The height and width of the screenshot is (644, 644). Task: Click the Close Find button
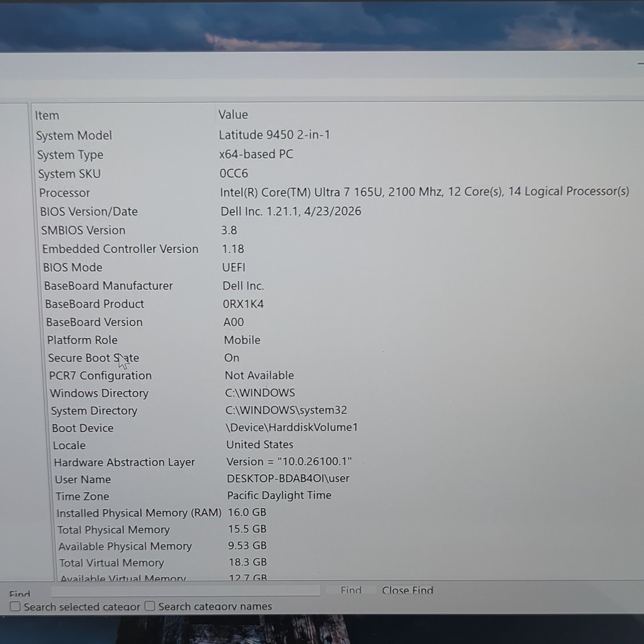pos(407,590)
